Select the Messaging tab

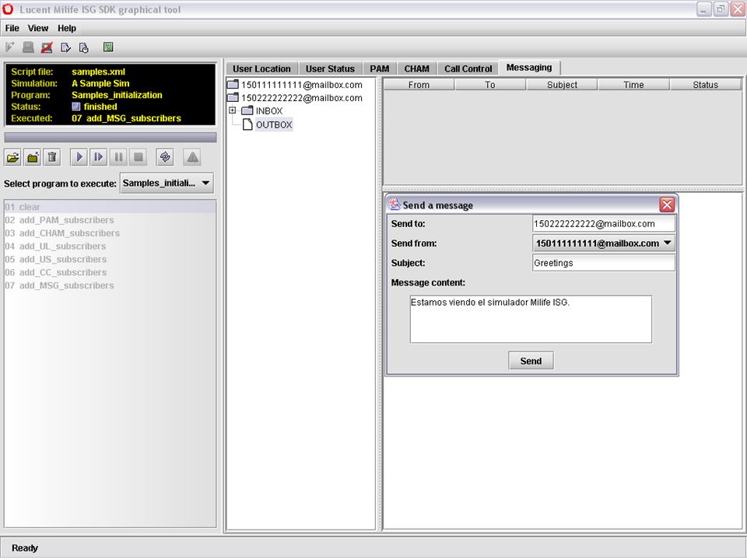coord(529,68)
